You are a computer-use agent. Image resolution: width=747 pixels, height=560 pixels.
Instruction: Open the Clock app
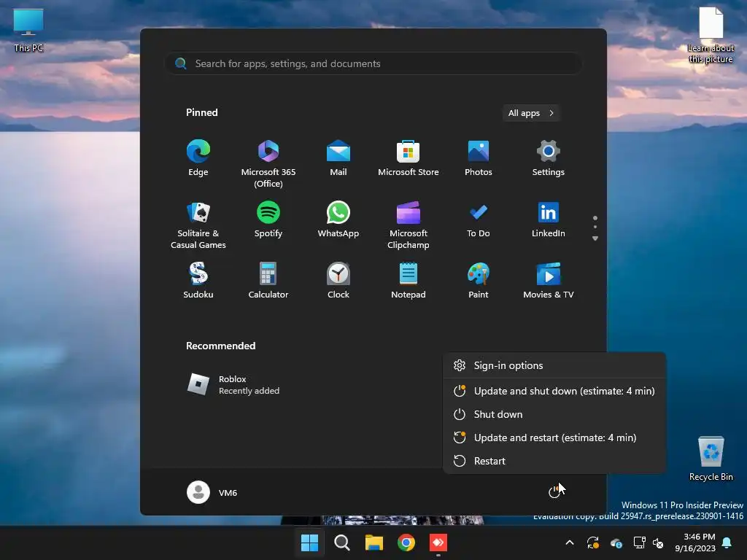point(338,281)
